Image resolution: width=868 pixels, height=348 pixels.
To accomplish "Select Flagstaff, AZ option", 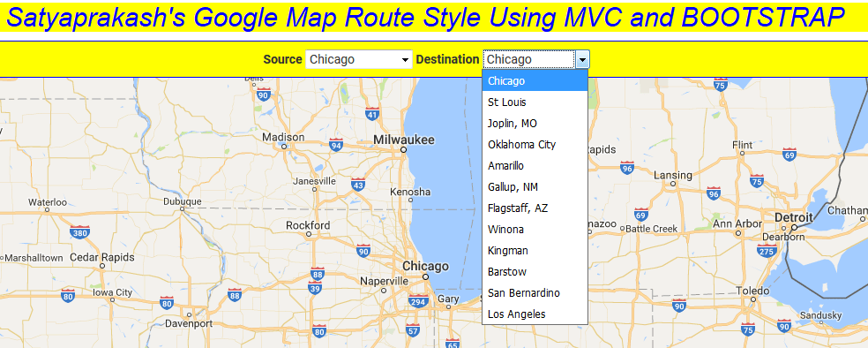I will (x=535, y=208).
